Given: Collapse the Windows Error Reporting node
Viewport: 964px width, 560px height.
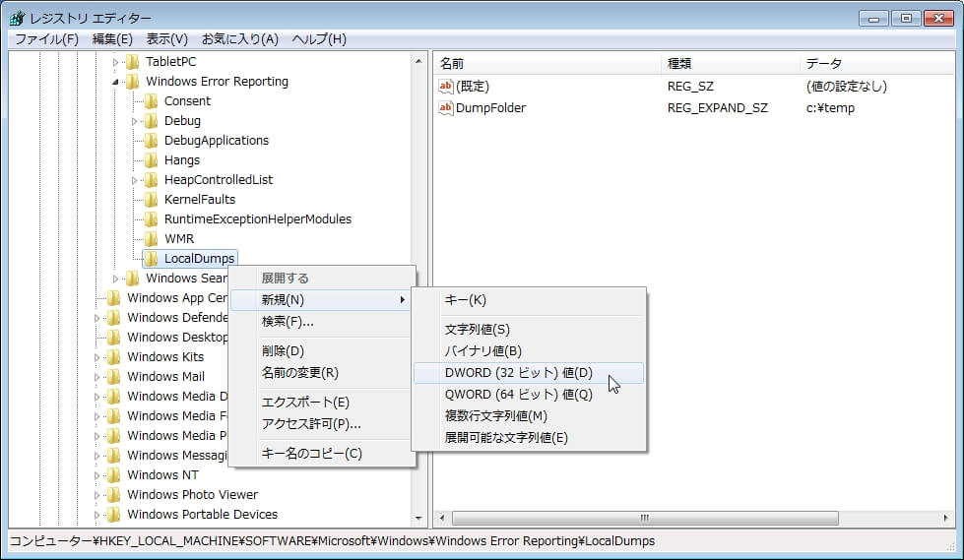Looking at the screenshot, I should click(x=116, y=82).
